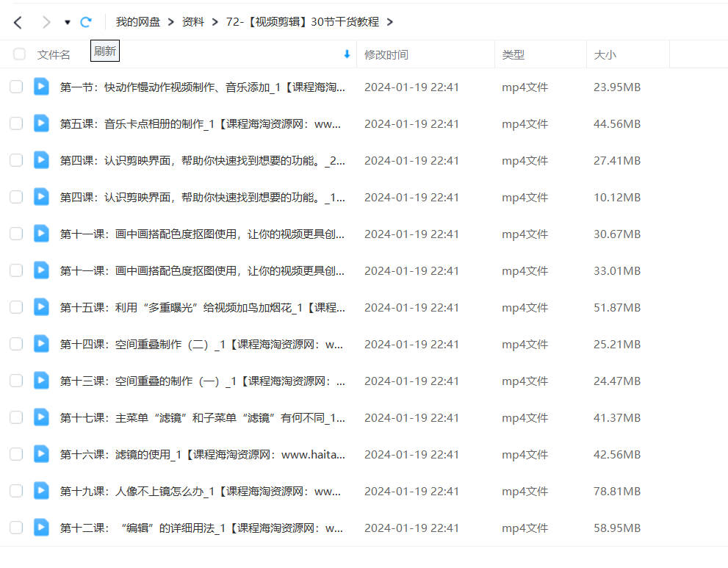Image resolution: width=728 pixels, height=568 pixels.
Task: Click video icon of 第一节 快动作慢动作
Action: pos(41,87)
